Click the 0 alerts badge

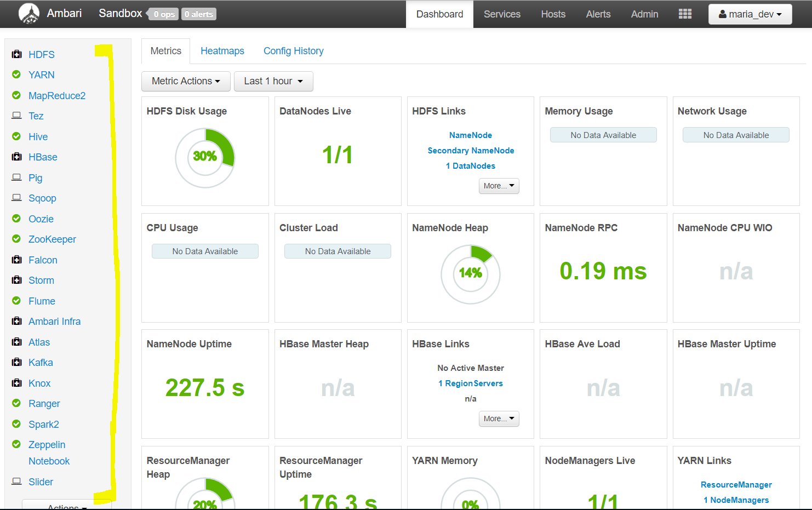coord(198,14)
